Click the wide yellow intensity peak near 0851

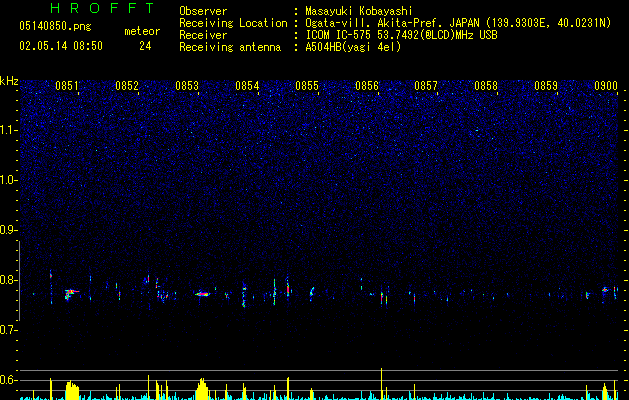coord(72,390)
